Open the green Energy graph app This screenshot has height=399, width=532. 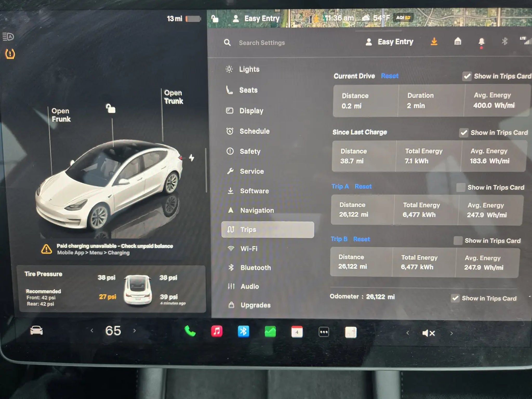click(270, 332)
